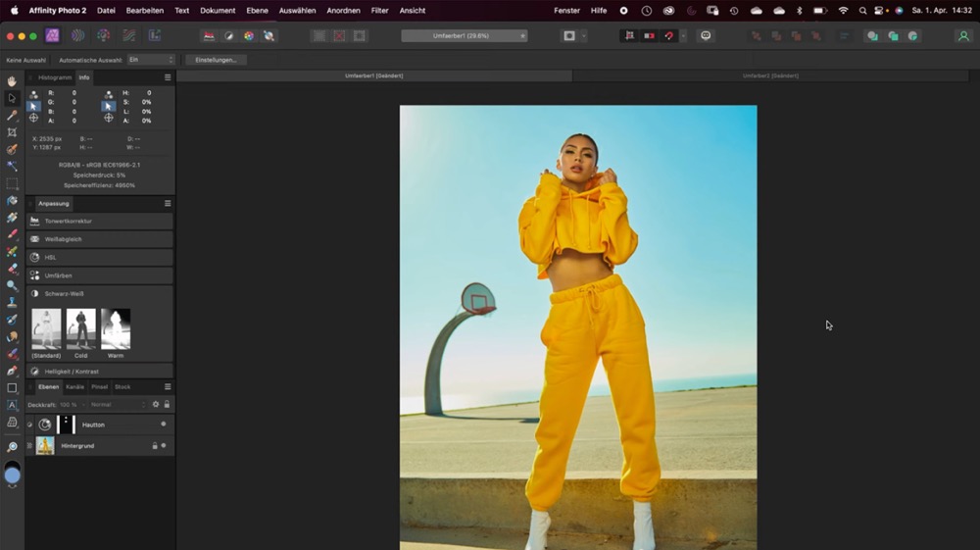This screenshot has width=980, height=550.
Task: Click the blue foreground color swatch
Action: [x=12, y=476]
